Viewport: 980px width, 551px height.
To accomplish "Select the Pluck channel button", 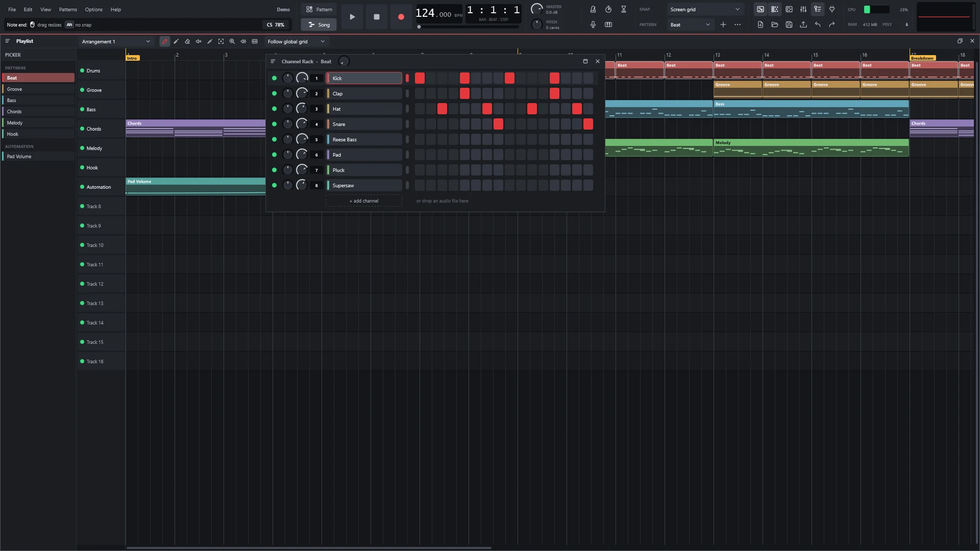I will 364,170.
